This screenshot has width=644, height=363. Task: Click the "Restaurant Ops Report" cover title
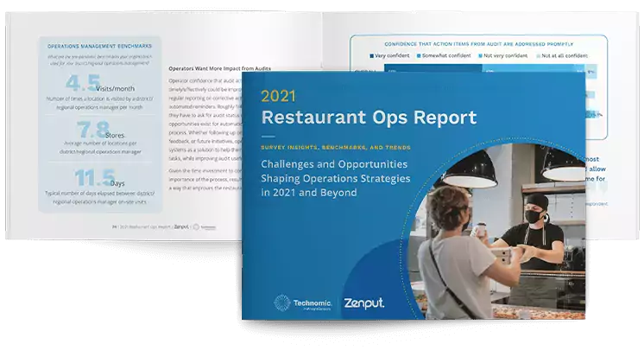click(x=369, y=118)
